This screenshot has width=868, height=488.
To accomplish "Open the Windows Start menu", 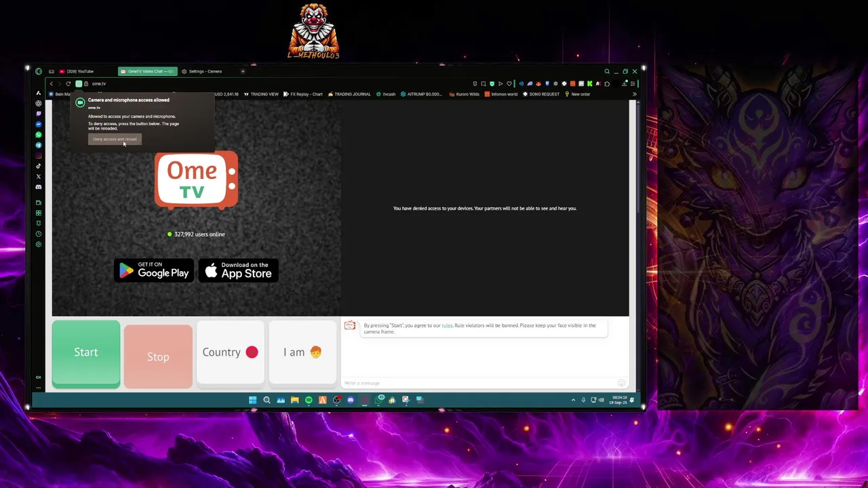I will point(253,400).
